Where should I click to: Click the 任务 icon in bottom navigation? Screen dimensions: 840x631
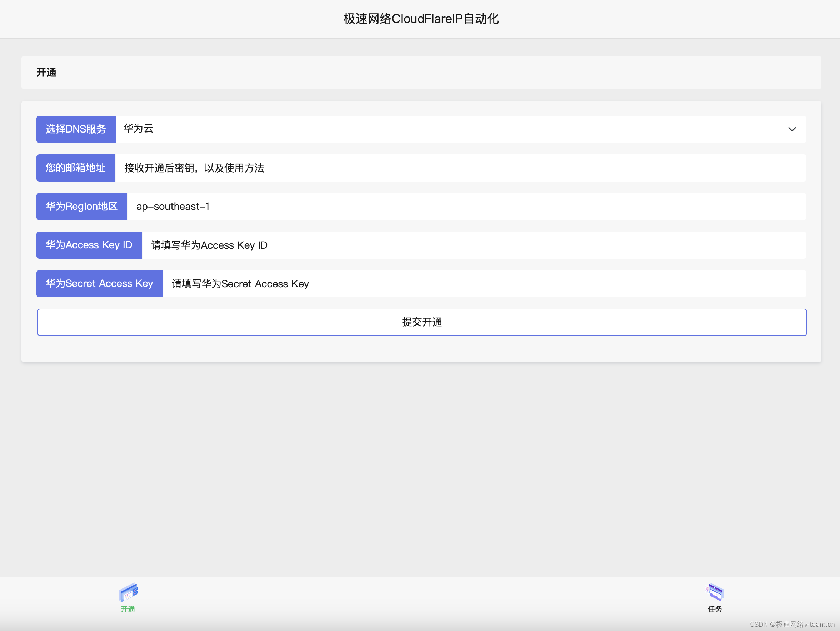tap(715, 592)
